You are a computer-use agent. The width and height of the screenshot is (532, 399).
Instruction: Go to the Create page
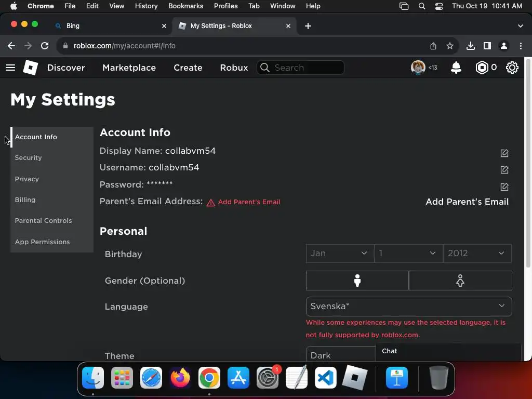(x=188, y=68)
